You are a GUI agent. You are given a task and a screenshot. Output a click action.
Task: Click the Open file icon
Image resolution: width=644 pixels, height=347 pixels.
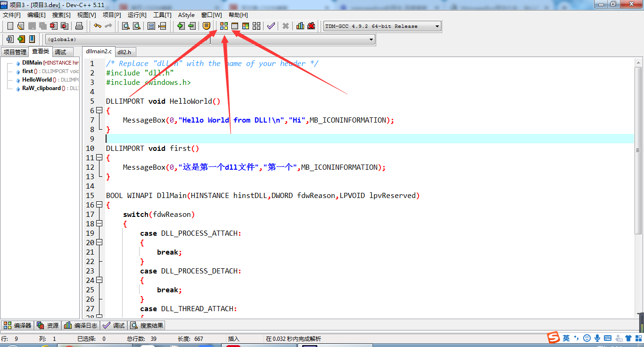(x=21, y=26)
